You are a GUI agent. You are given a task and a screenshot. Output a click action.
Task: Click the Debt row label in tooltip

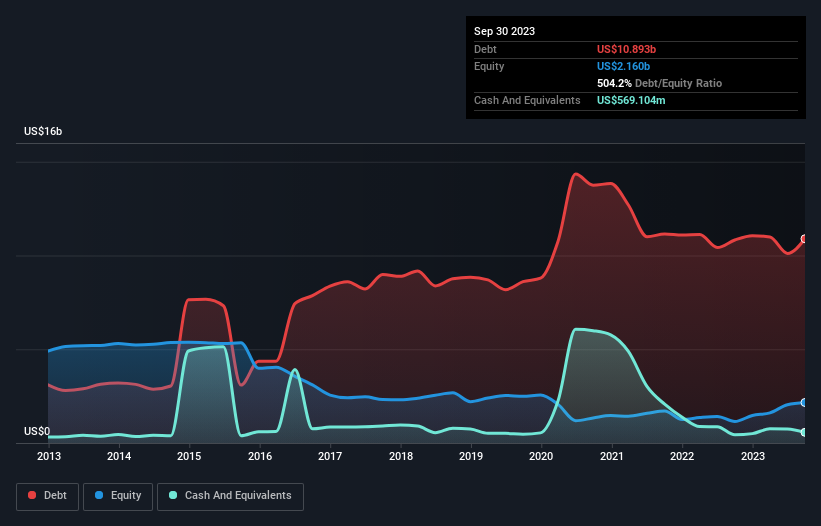tap(485, 49)
